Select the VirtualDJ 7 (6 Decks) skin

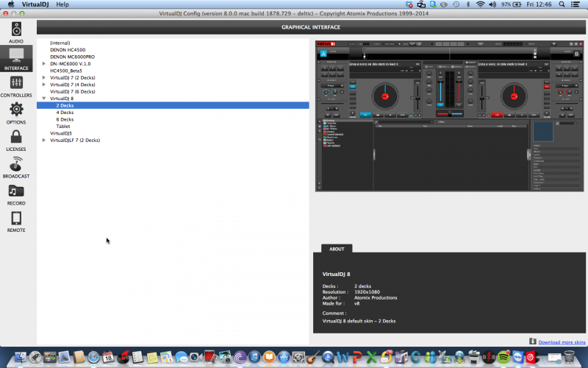coord(72,91)
